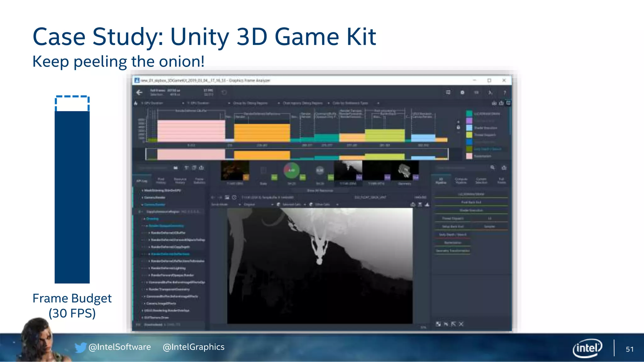This screenshot has width=644, height=362.
Task: Open the Original dropdown above the depth image
Action: coord(258,205)
